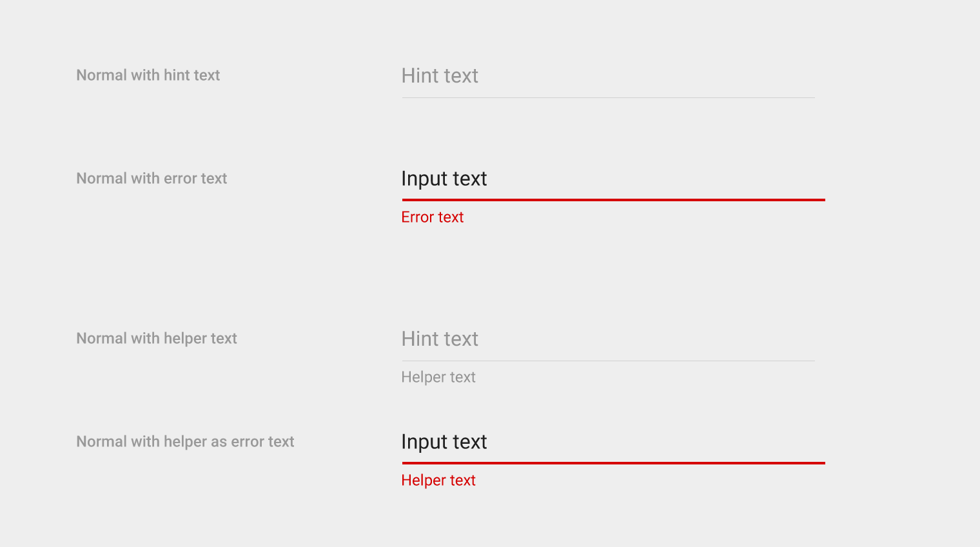This screenshot has height=547, width=980.
Task: Select the 'Normal with error text' label
Action: (152, 178)
